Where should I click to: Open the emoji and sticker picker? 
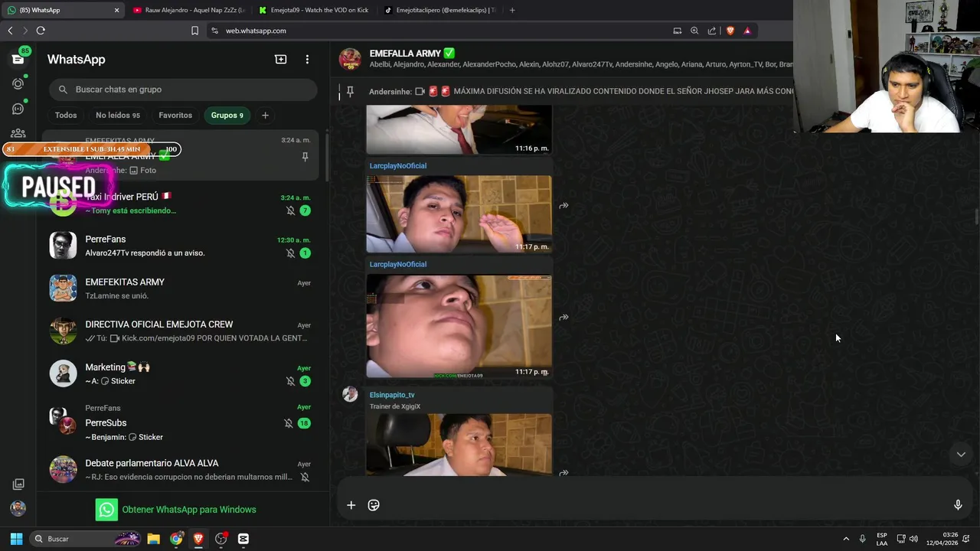[374, 505]
